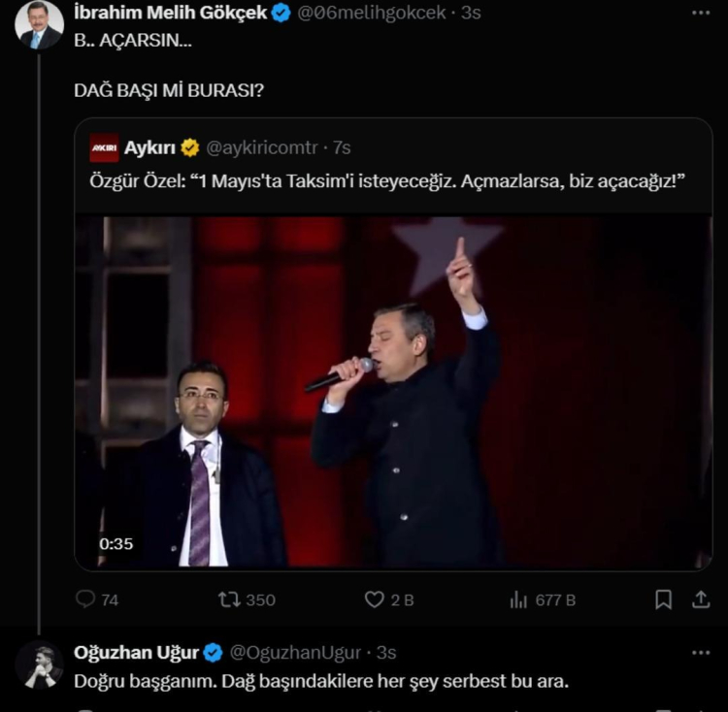Retweet the post with 350 reposts
728x712 pixels.
click(230, 599)
